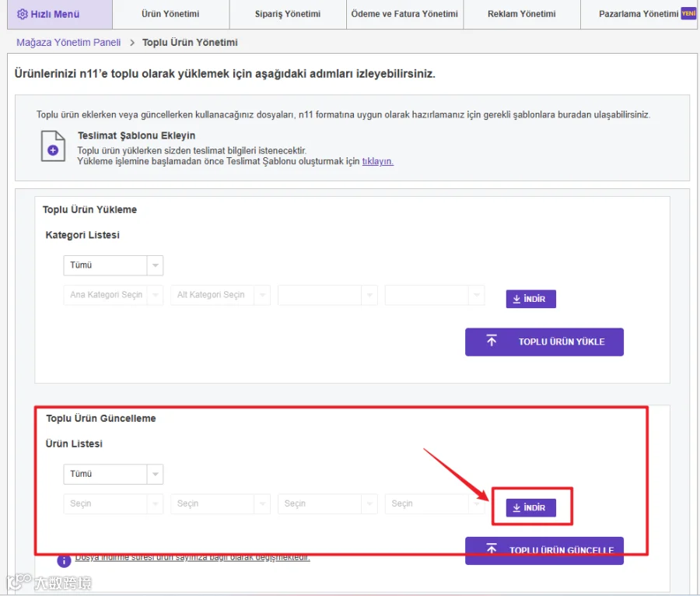The width and height of the screenshot is (700, 596).
Task: Click the TOPLU ÜRÜN YÜKLE button
Action: tap(544, 342)
